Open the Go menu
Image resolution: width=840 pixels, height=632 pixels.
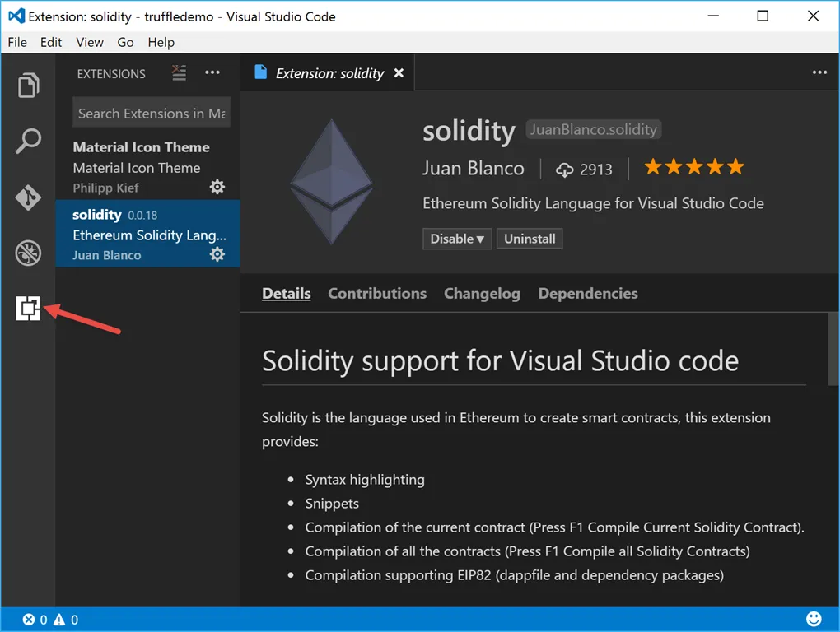[x=125, y=42]
